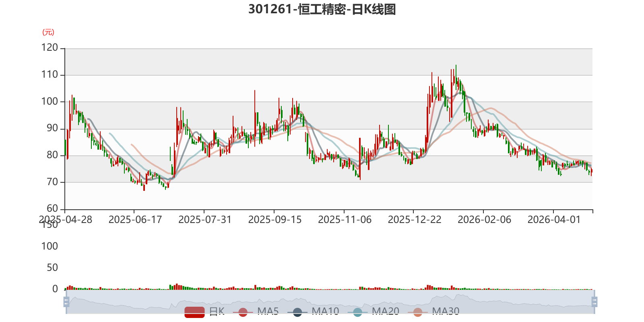Toggle the MA10 legend entry

click(313, 312)
